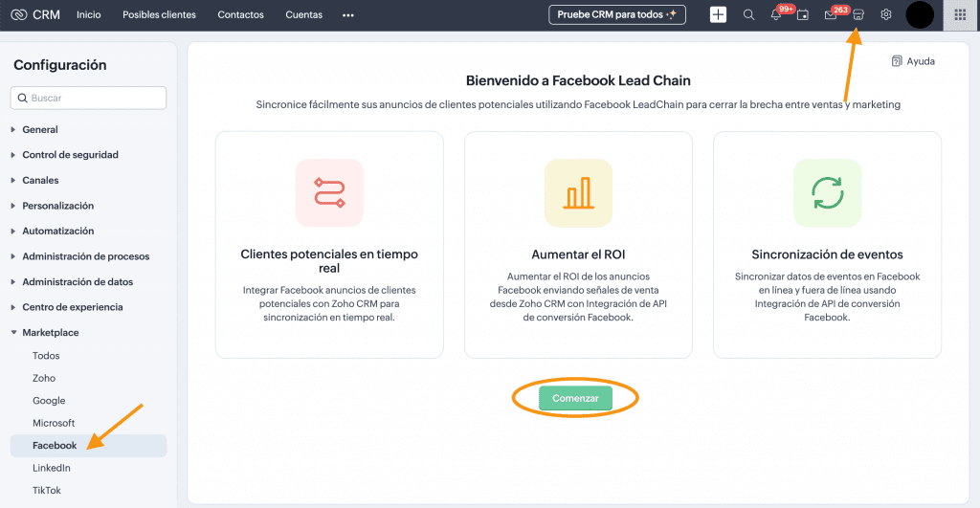
Task: Open the apps grid launcher icon
Action: click(960, 15)
